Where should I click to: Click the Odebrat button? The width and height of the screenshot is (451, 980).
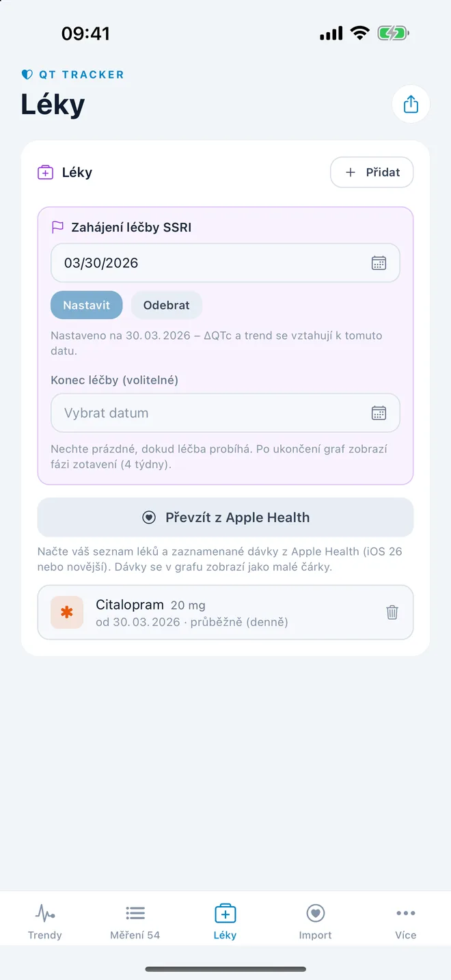tap(167, 305)
